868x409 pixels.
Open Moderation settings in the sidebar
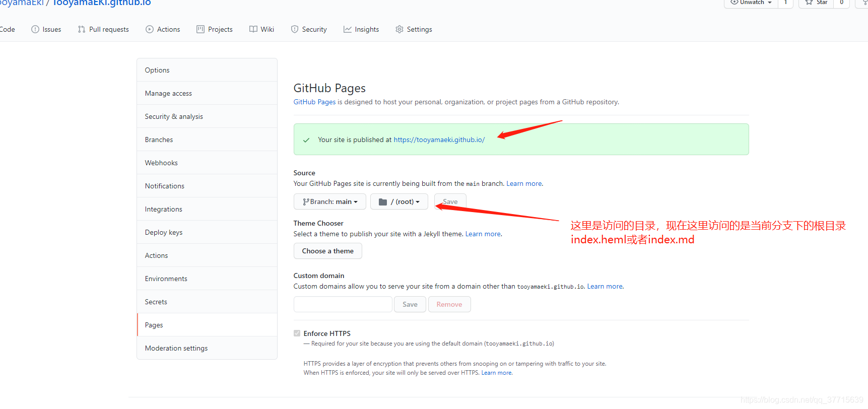207,348
